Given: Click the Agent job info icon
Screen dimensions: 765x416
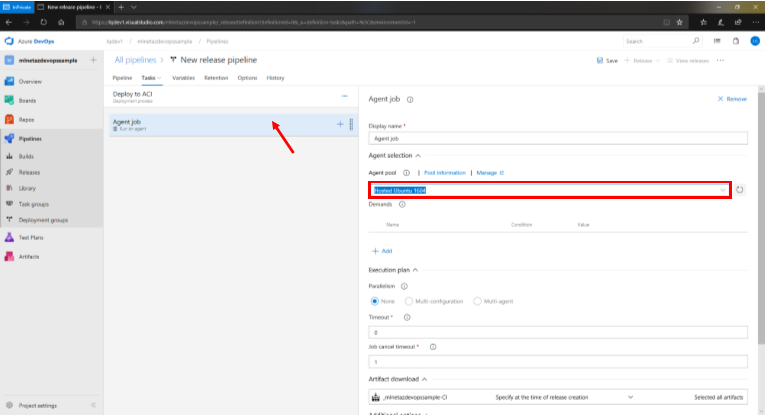Looking at the screenshot, I should (x=410, y=100).
